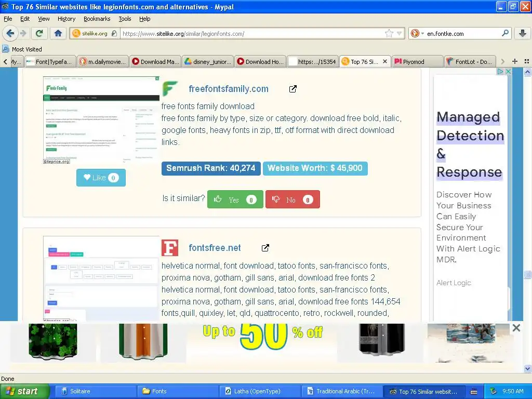Image resolution: width=532 pixels, height=399 pixels.
Task: Click the Website Worth: $ 45,900 badge
Action: point(315,168)
